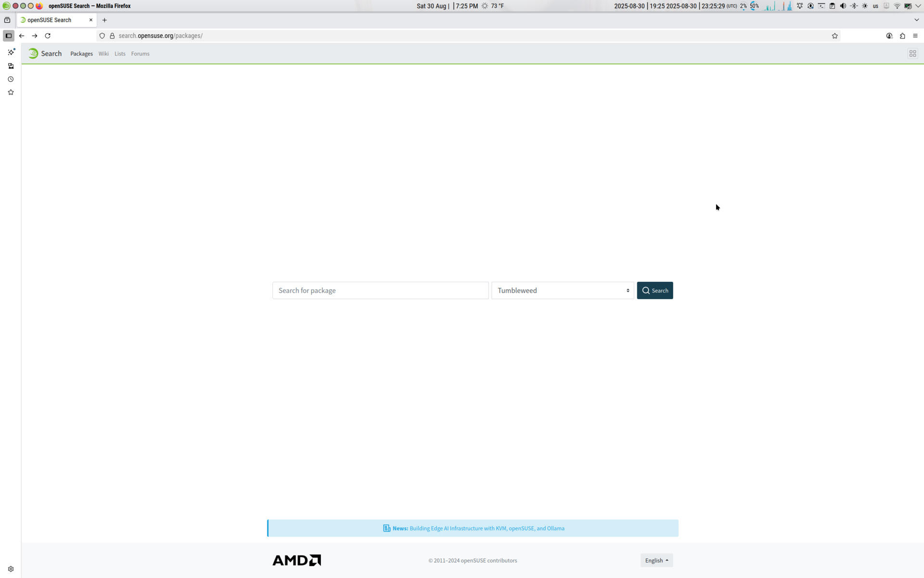Screen dimensions: 924x578
Task: List all tabs using chevron
Action: [x=916, y=20]
